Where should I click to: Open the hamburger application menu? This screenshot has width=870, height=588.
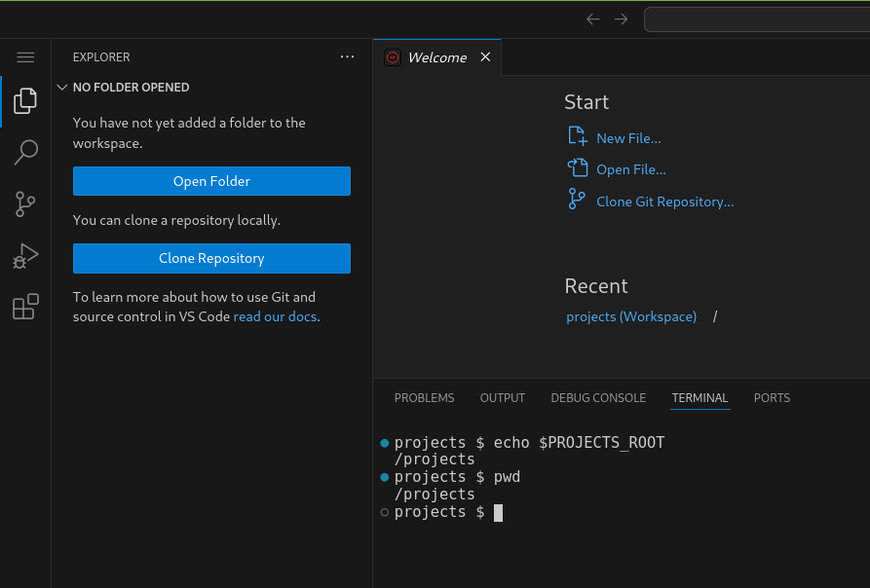[25, 57]
